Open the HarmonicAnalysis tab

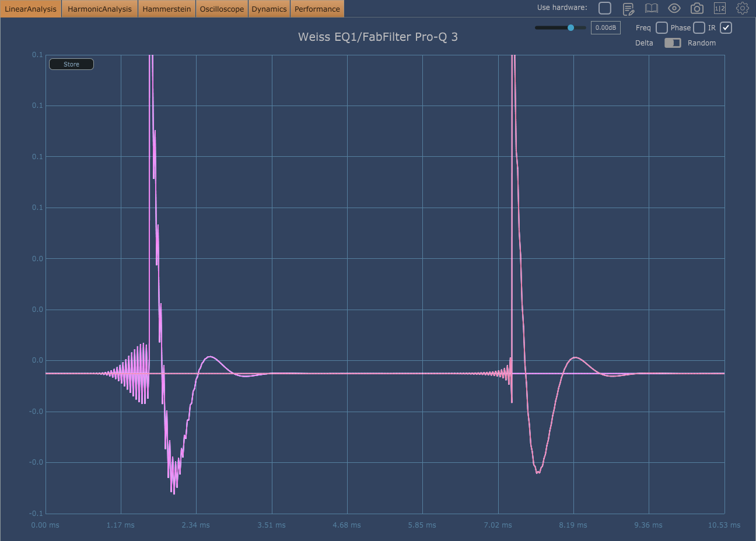tap(100, 9)
